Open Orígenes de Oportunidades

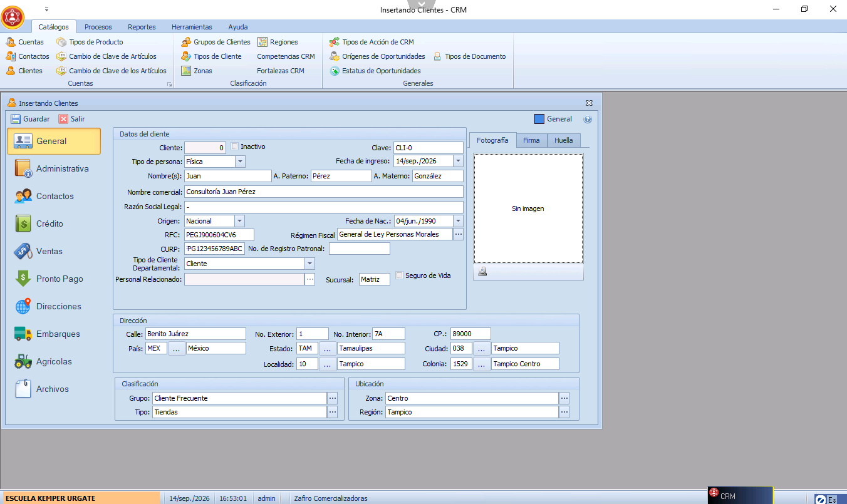(x=377, y=56)
